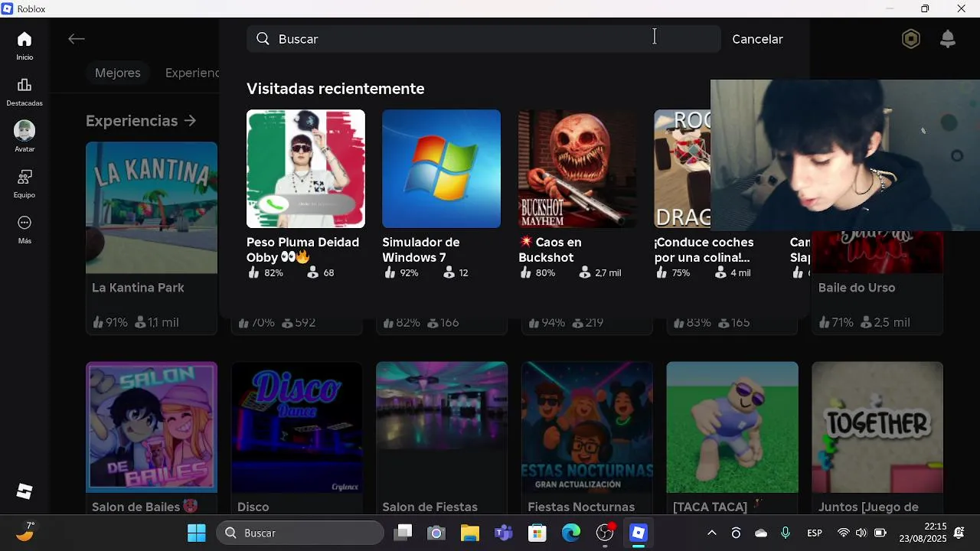Open Baile do Urso game title

tap(857, 288)
